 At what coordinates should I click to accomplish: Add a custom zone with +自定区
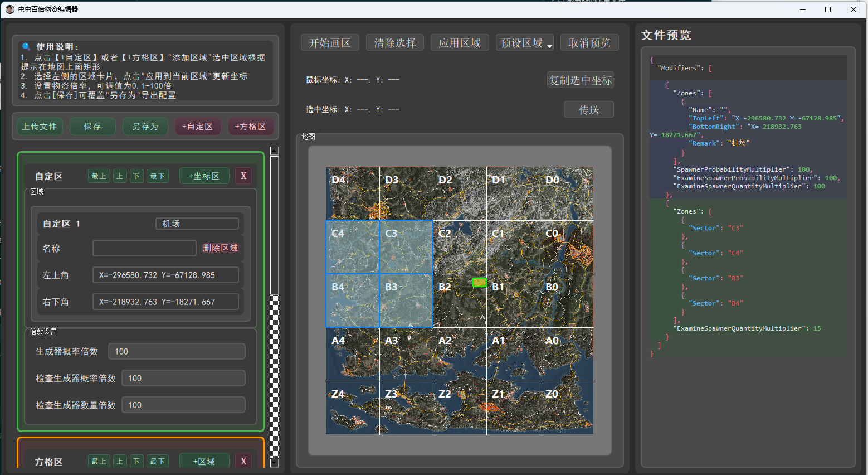click(198, 126)
